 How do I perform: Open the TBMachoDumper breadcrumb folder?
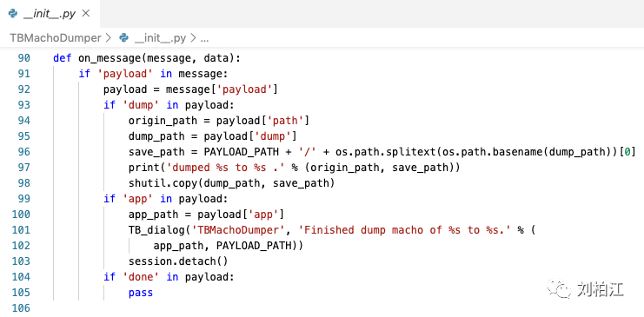(x=56, y=38)
